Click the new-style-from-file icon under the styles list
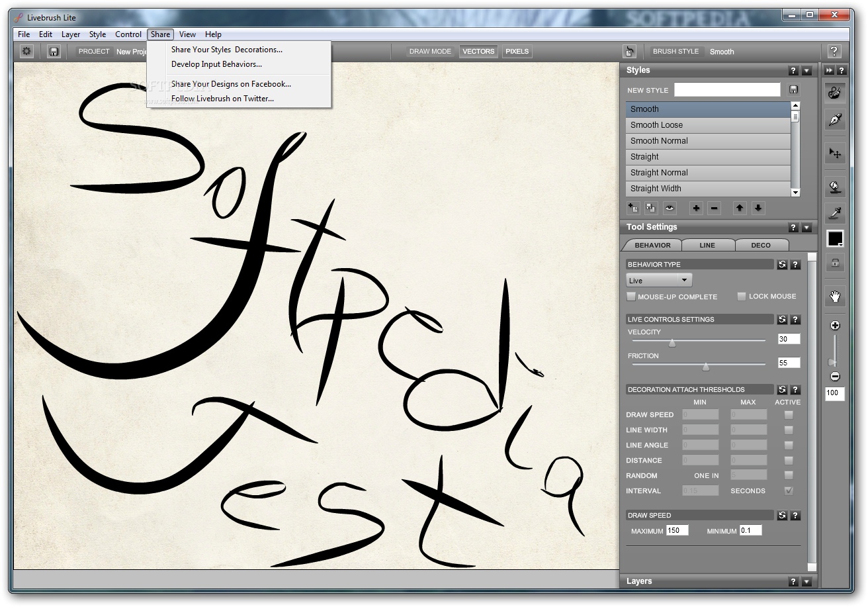The width and height of the screenshot is (868, 607). click(633, 208)
